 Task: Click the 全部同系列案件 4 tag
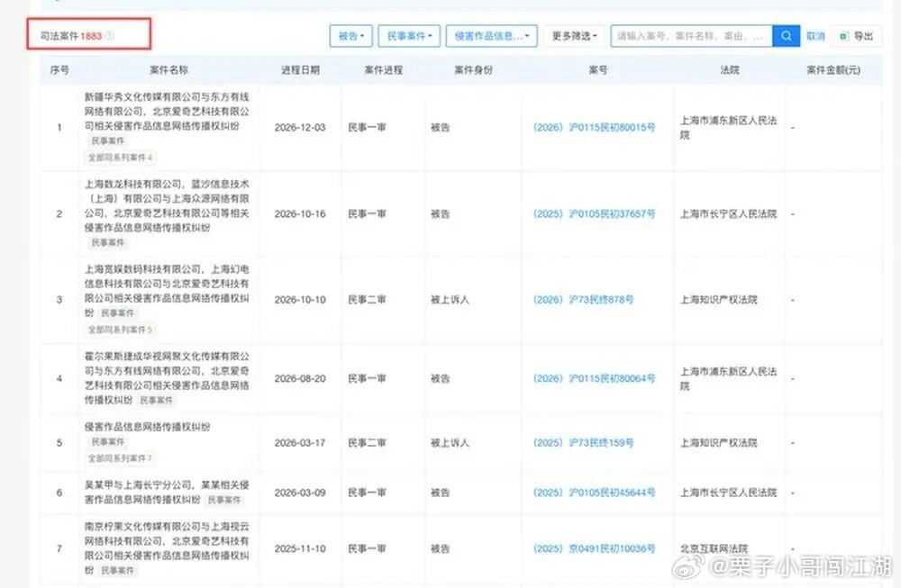(x=120, y=158)
